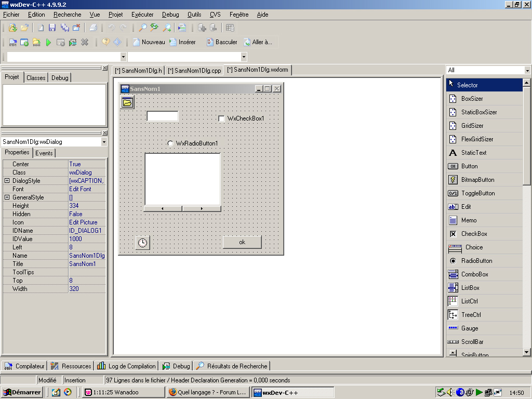The width and height of the screenshot is (532, 399).
Task: Click the help question mark icon
Action: coord(106,42)
